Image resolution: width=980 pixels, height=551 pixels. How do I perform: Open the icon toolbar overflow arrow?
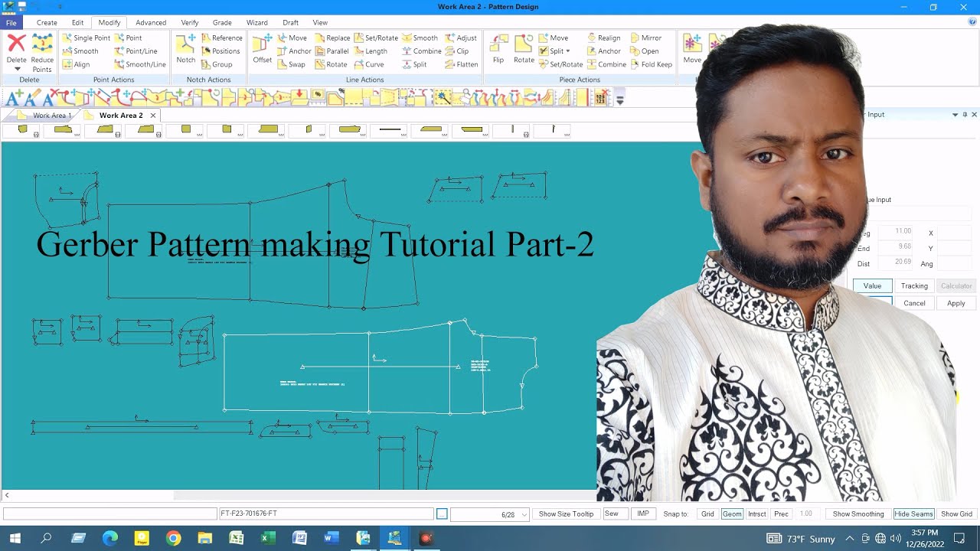coord(620,99)
